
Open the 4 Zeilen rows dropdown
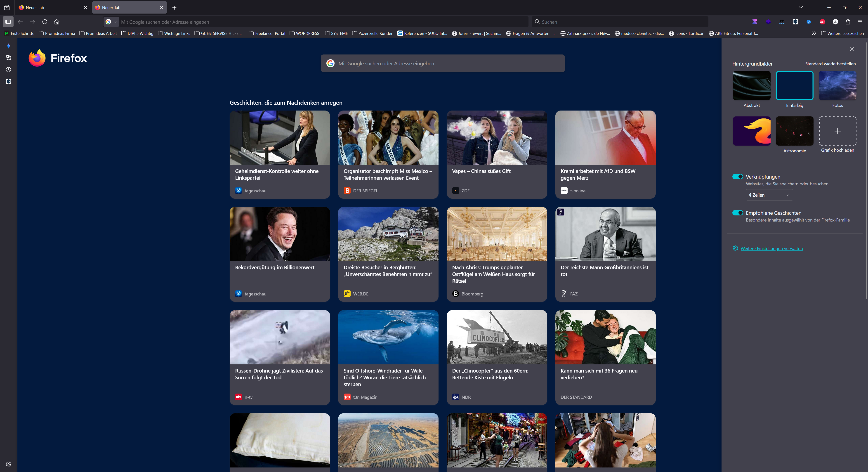pyautogui.click(x=769, y=195)
